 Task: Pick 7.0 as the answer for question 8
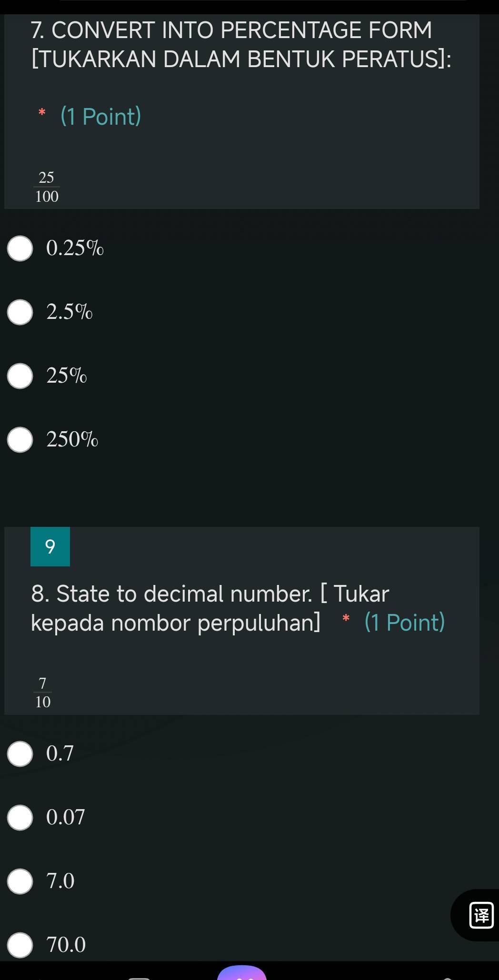[19, 881]
